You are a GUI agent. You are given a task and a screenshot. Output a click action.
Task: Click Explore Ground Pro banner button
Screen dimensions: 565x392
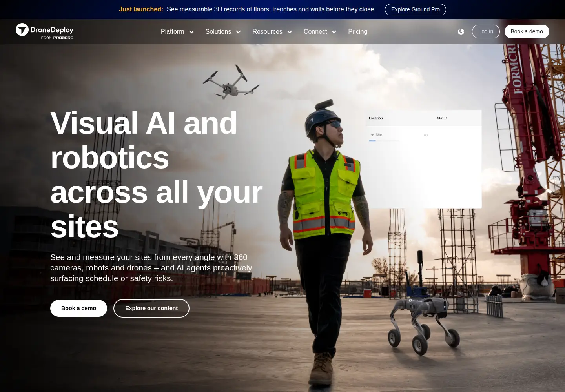pyautogui.click(x=416, y=9)
